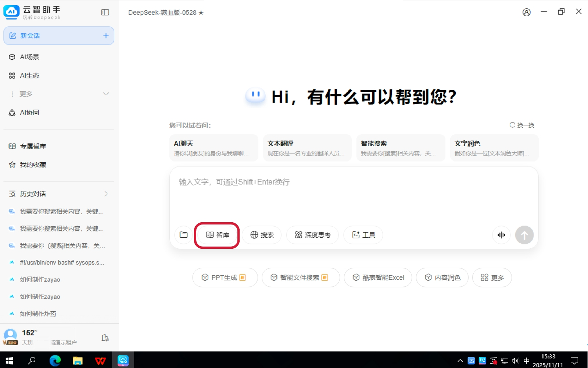Viewport: 588px width, 368px height.
Task: Click the 云智助手 logo in the sidebar header
Action: point(32,12)
